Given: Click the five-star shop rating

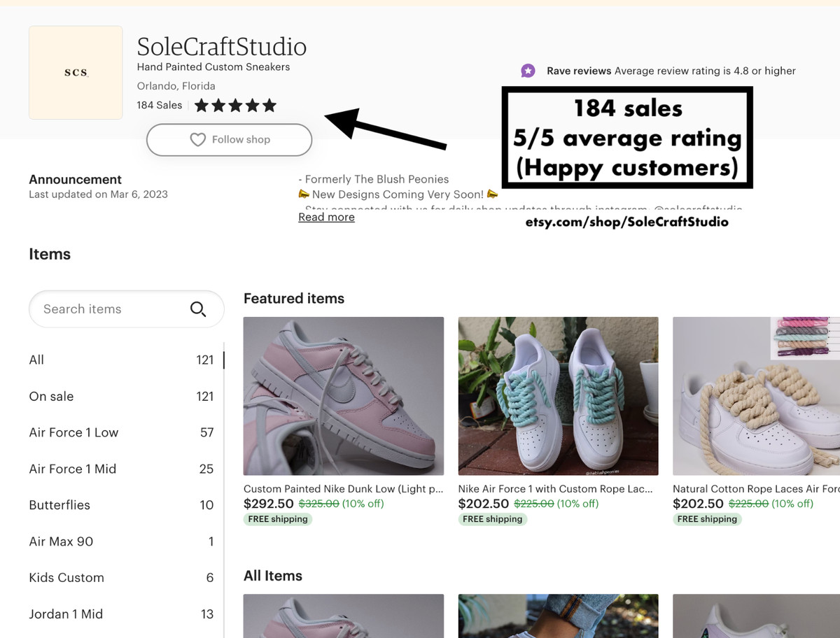Looking at the screenshot, I should click(x=235, y=106).
